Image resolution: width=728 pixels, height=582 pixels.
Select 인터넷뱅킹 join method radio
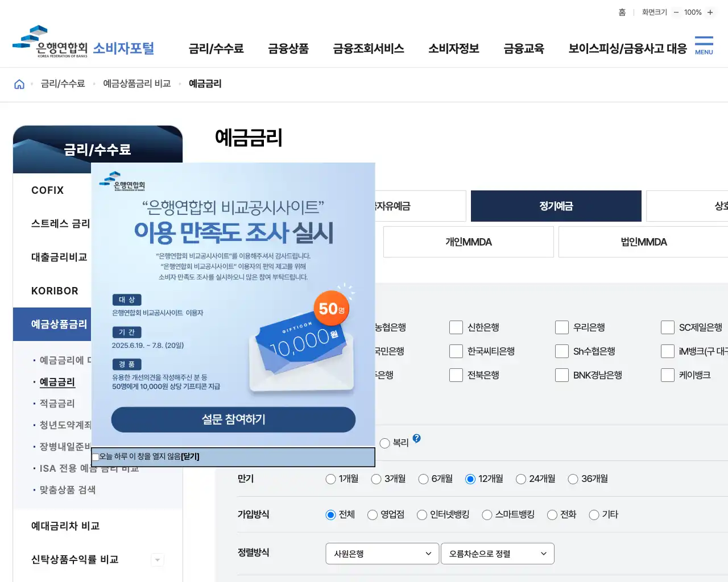[422, 515]
